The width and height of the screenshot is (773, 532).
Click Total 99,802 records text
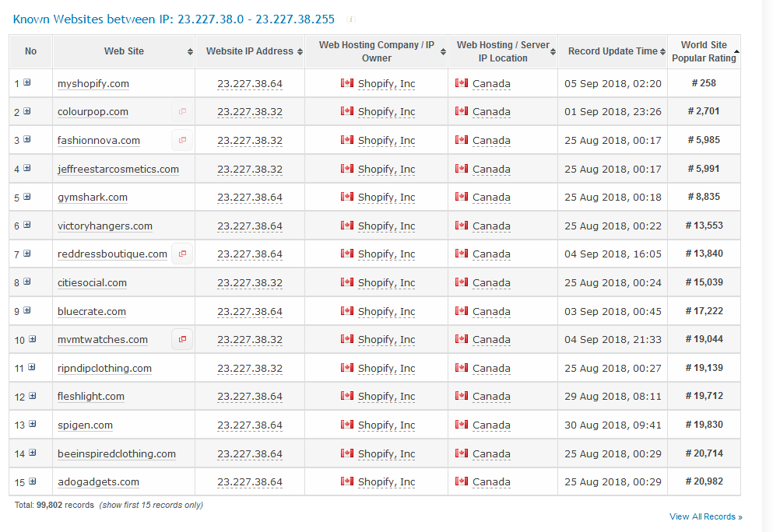(54, 505)
